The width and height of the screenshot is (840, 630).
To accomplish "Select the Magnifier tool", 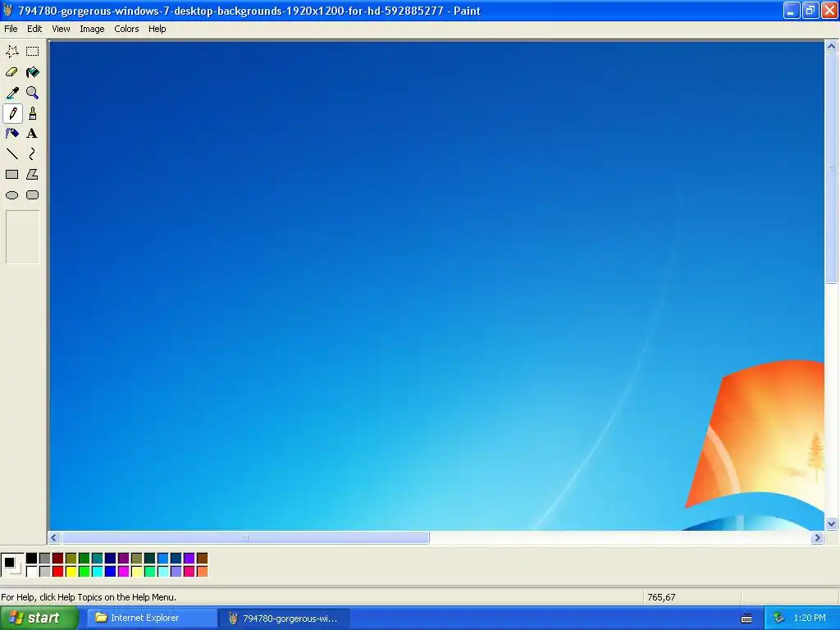I will point(33,93).
